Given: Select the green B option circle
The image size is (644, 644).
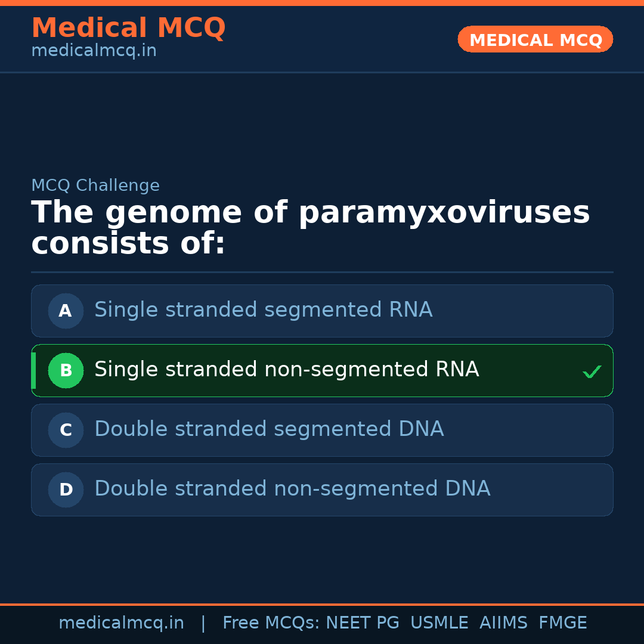Looking at the screenshot, I should (66, 370).
